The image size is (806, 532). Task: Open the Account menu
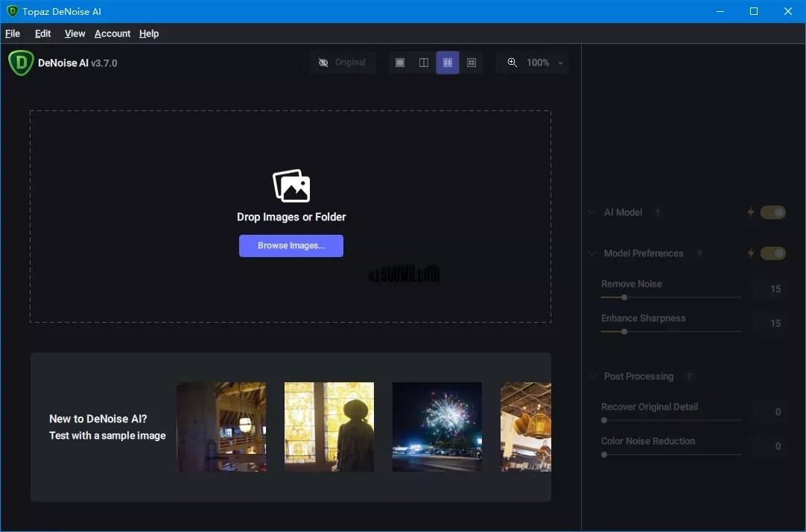(112, 34)
